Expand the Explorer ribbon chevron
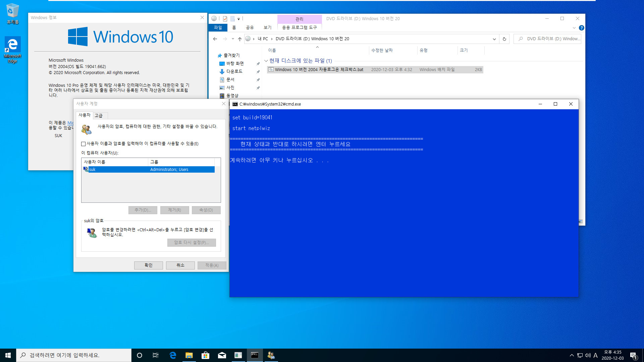Screen dimensions: 644x362 574,28
